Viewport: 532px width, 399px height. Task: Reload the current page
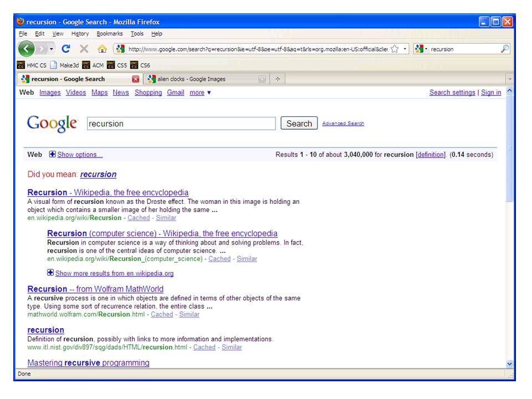tap(66, 49)
